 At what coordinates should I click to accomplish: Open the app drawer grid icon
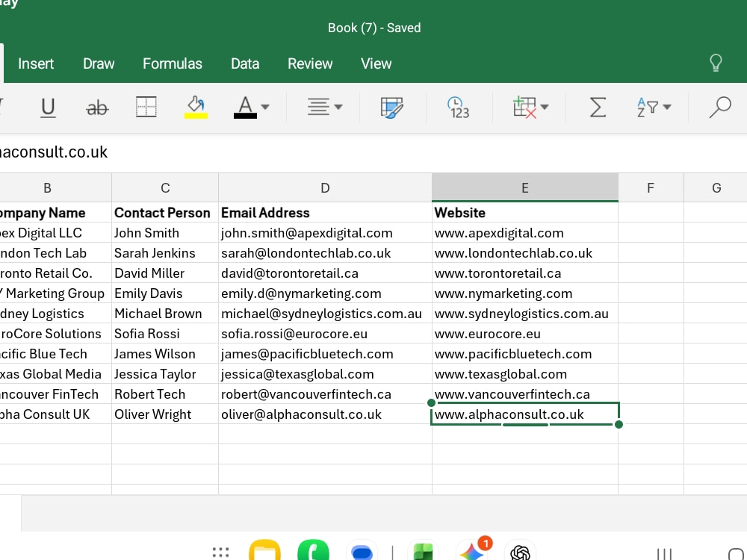coord(220,553)
